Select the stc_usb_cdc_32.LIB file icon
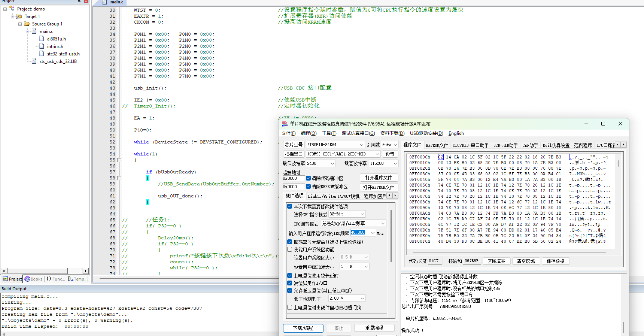This screenshot has height=336, width=644. tap(34, 61)
